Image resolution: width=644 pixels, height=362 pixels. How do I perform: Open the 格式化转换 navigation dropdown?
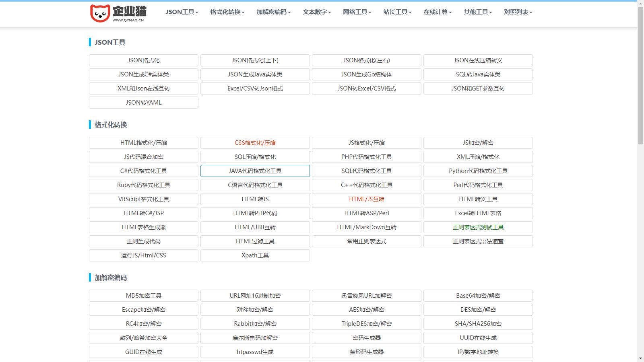(227, 12)
